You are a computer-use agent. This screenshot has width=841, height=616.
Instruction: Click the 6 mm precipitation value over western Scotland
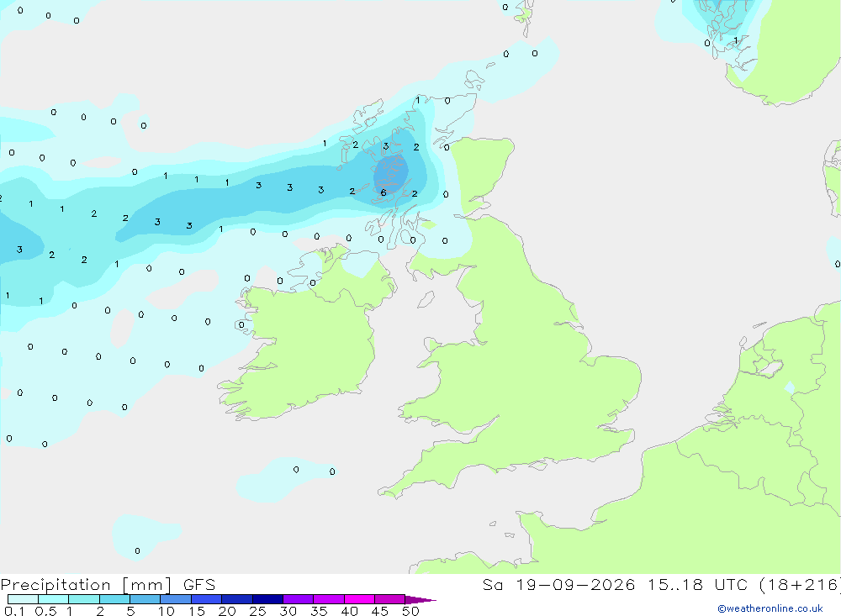point(383,193)
